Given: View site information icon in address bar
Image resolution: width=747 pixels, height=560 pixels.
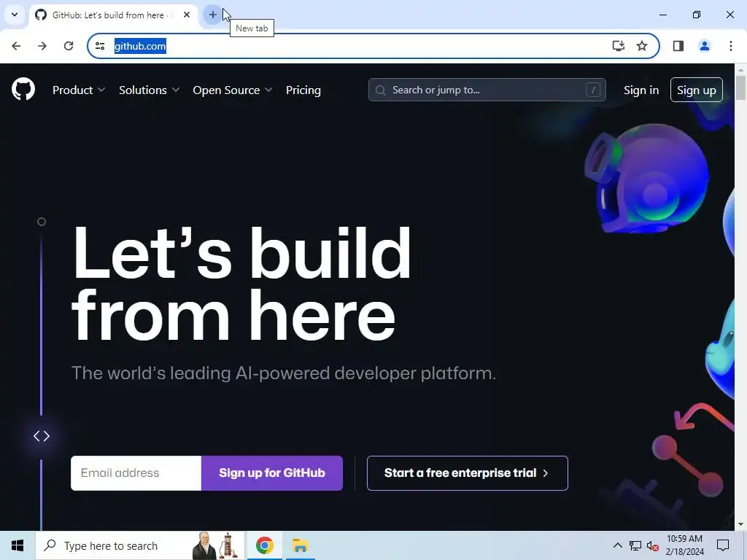Looking at the screenshot, I should [100, 46].
